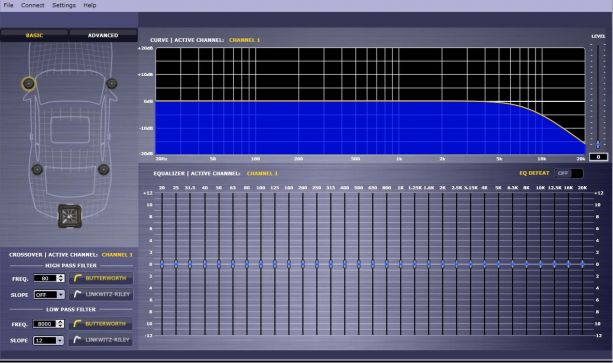Switch to the ADVANCED tab

103,35
